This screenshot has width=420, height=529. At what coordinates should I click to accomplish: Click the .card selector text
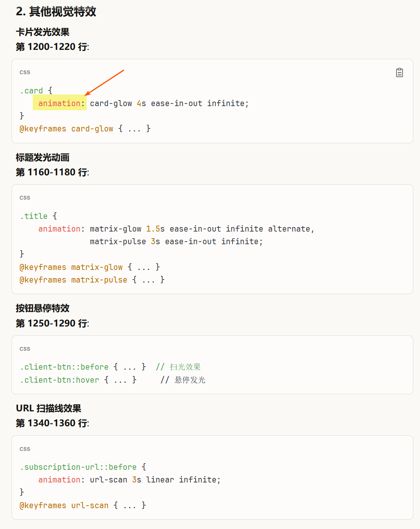click(x=32, y=90)
